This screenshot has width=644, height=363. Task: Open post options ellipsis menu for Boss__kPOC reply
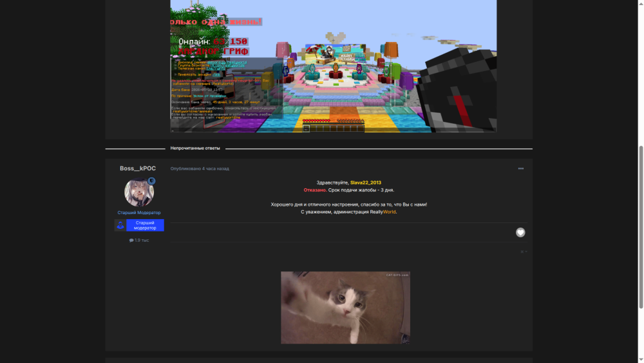tap(521, 168)
